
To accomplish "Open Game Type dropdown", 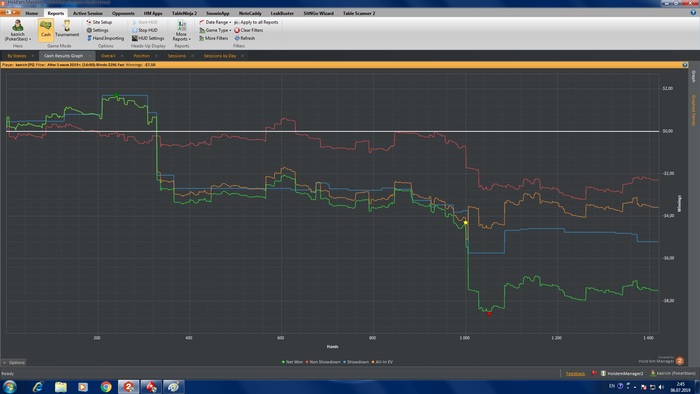I will pos(215,30).
